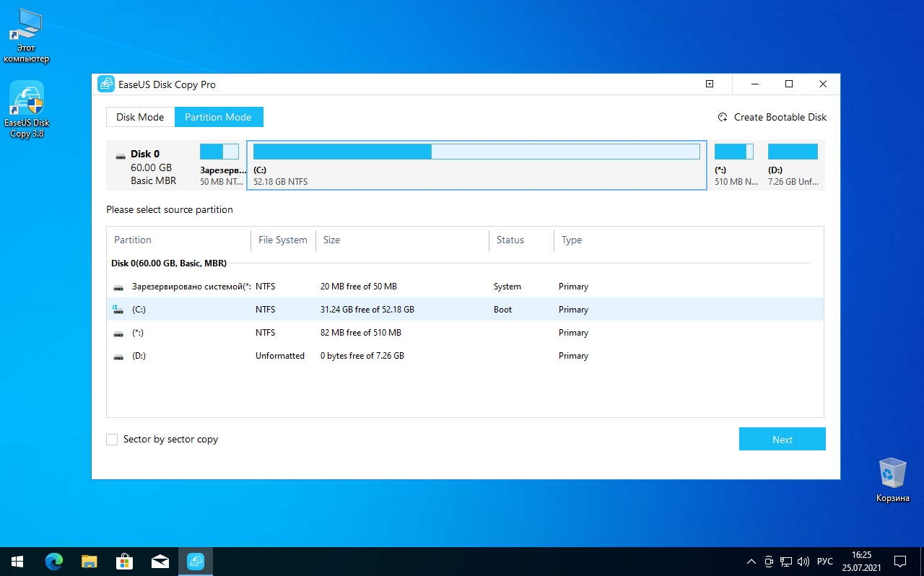
Task: Click the File System column header
Action: [x=283, y=240]
